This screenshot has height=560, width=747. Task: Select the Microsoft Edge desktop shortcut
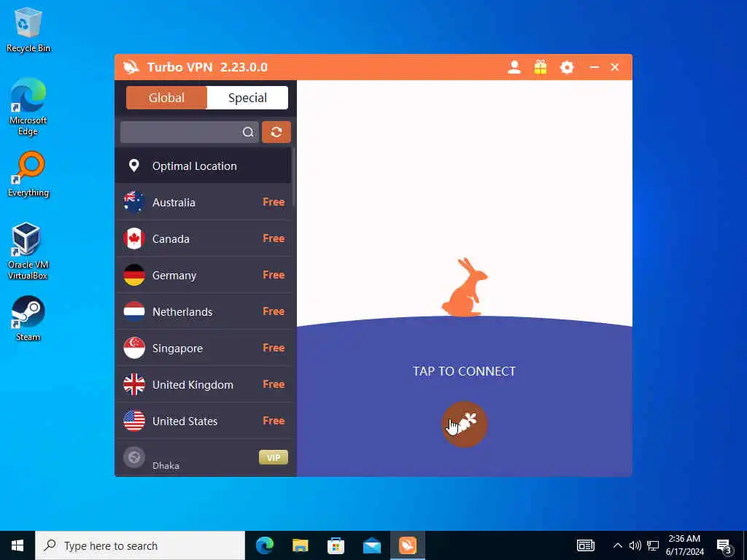[28, 107]
